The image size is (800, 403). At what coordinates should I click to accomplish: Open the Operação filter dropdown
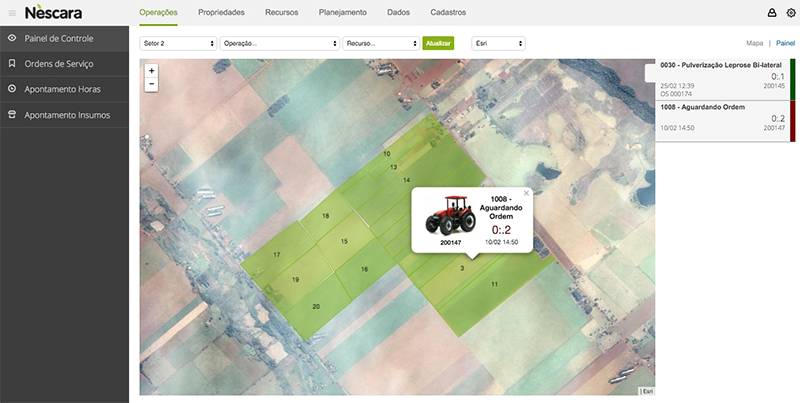(279, 44)
